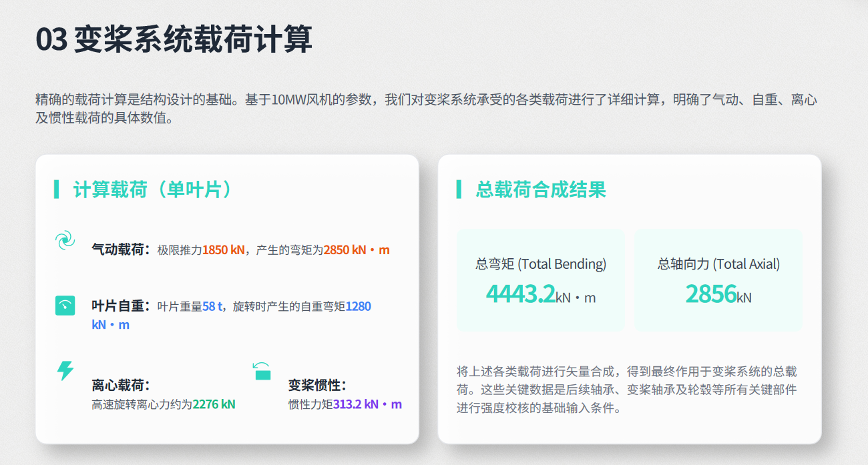Select the Total Axial value 2856
Image resolution: width=868 pixels, height=465 pixels.
pos(710,294)
